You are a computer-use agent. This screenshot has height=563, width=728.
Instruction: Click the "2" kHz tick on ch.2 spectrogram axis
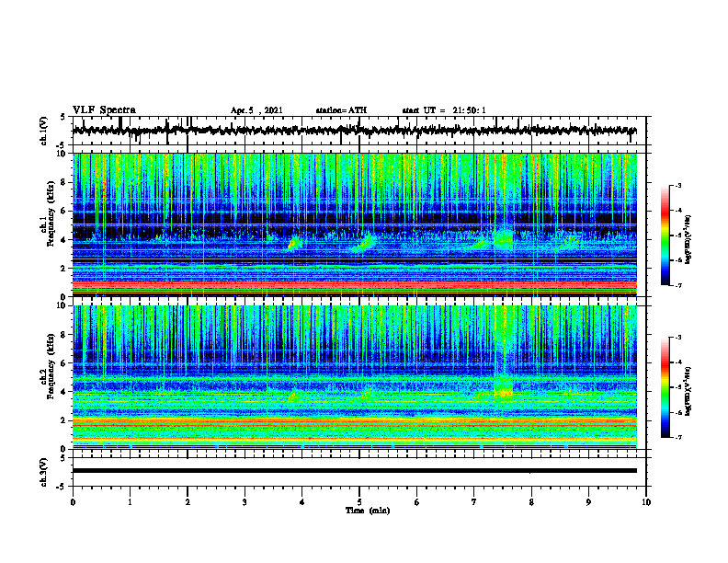[x=65, y=420]
